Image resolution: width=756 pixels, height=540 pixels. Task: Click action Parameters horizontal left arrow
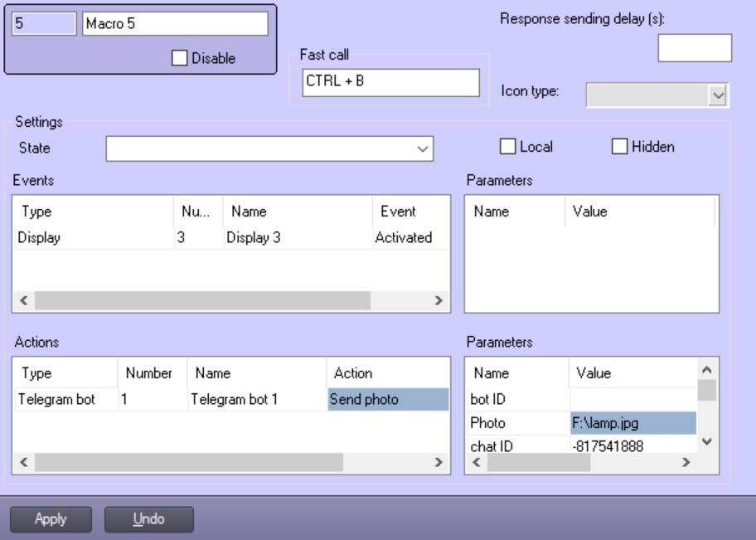tap(477, 462)
